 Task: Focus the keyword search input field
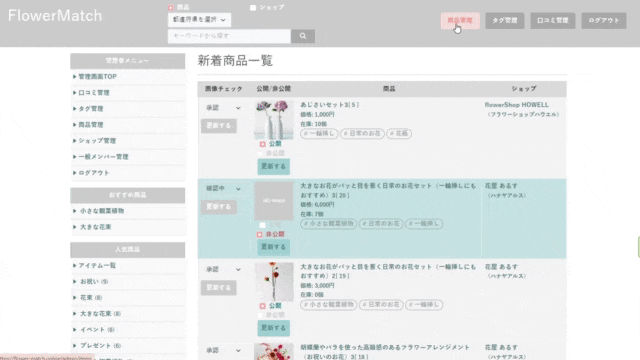[x=229, y=36]
